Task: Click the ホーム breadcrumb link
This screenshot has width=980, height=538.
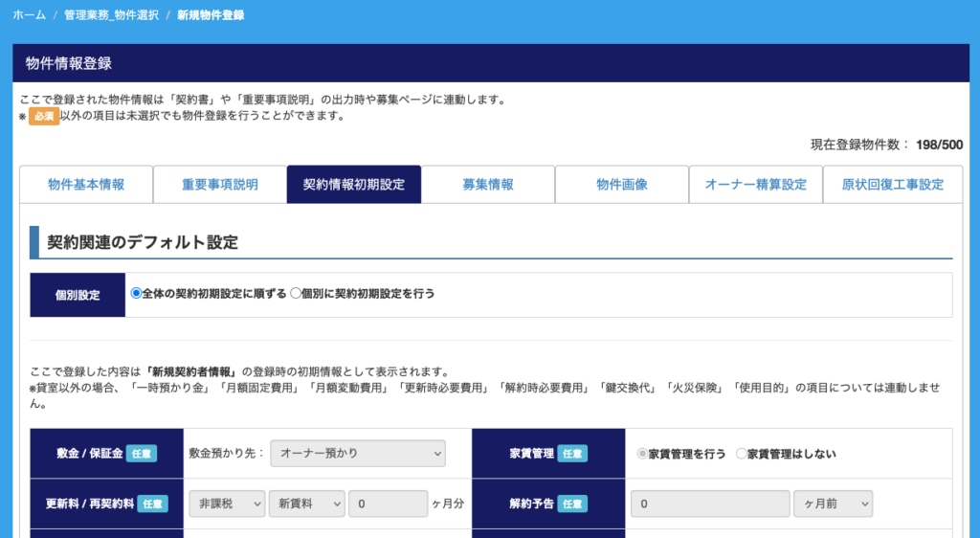Action: pos(29,15)
